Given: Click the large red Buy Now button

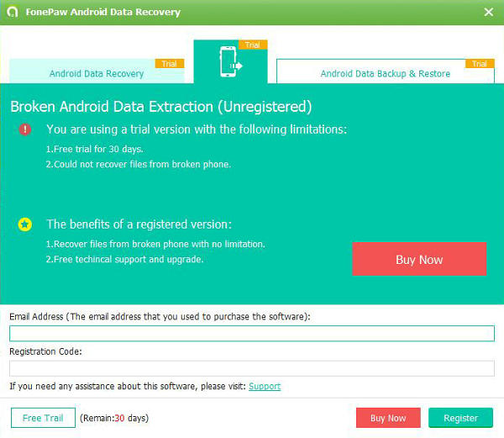Looking at the screenshot, I should pos(419,259).
